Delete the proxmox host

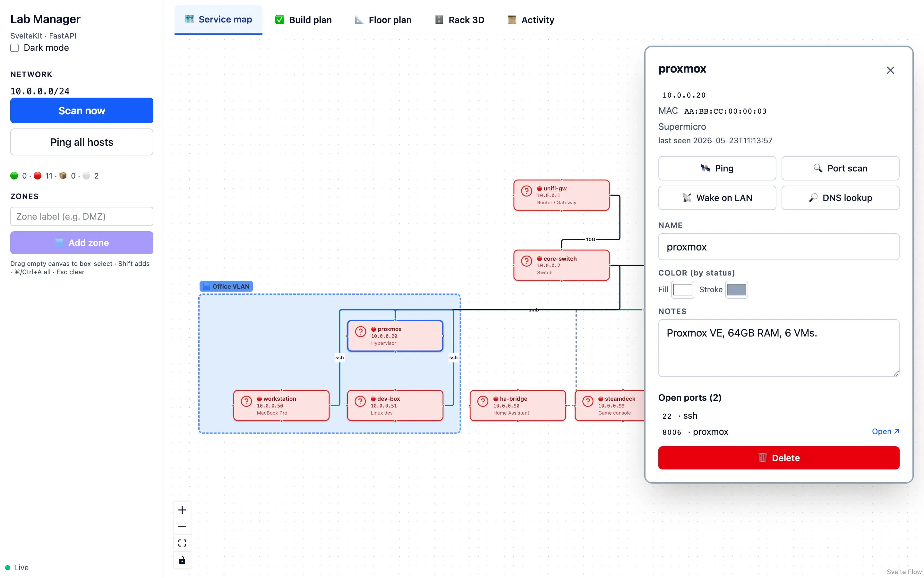(x=779, y=458)
